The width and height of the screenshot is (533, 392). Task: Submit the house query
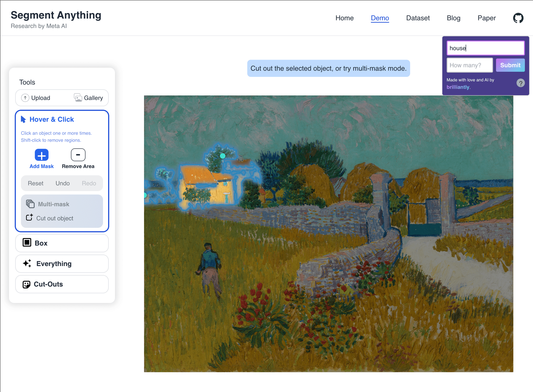pyautogui.click(x=510, y=65)
